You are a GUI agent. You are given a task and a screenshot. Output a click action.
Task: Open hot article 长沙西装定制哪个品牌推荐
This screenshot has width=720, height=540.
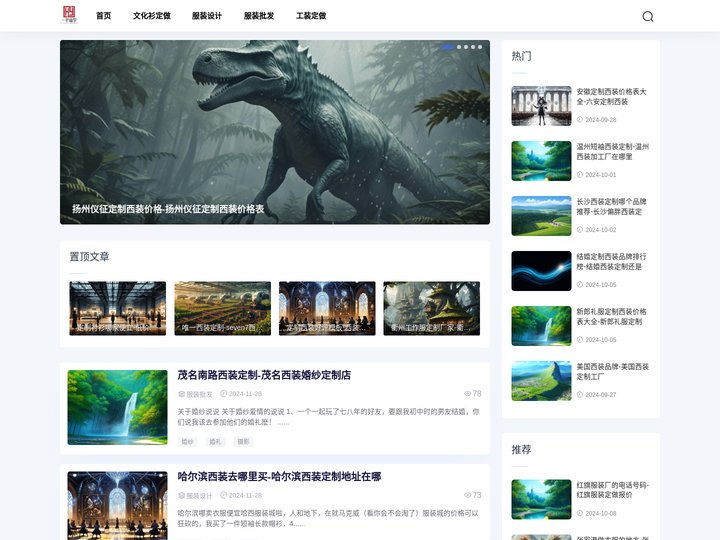pyautogui.click(x=611, y=207)
